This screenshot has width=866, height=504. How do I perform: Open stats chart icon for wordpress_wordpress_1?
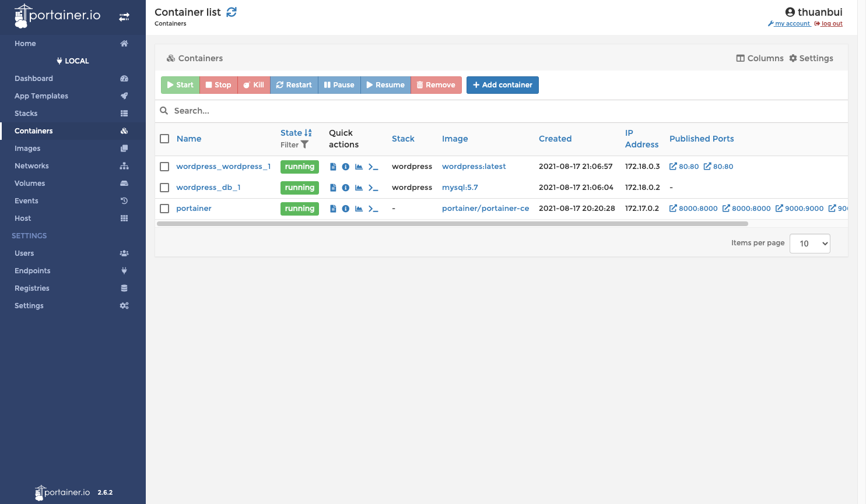pos(359,167)
